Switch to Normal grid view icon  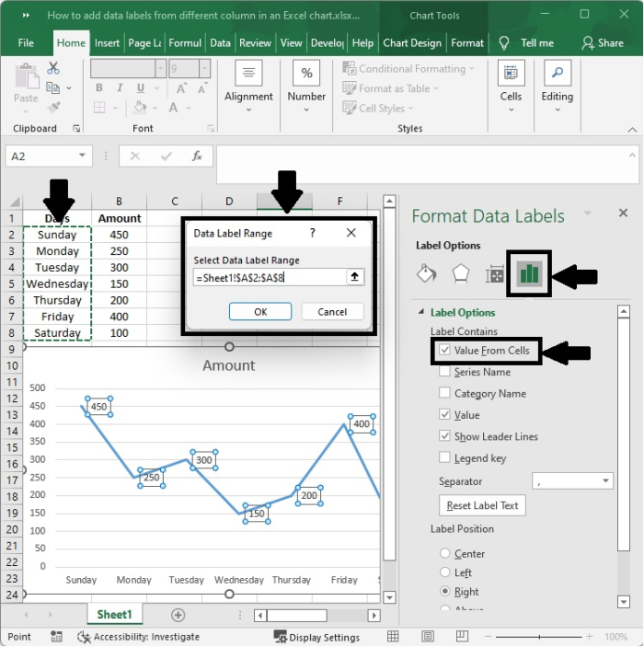[393, 636]
